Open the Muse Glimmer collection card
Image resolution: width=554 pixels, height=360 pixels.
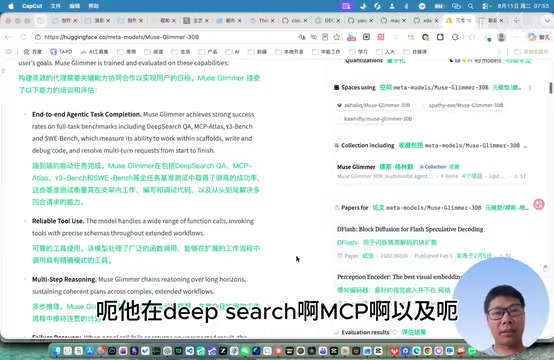(x=431, y=171)
